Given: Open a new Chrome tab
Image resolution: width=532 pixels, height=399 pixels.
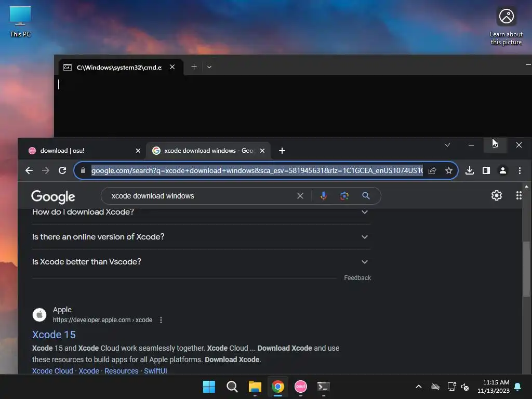Looking at the screenshot, I should coord(282,151).
